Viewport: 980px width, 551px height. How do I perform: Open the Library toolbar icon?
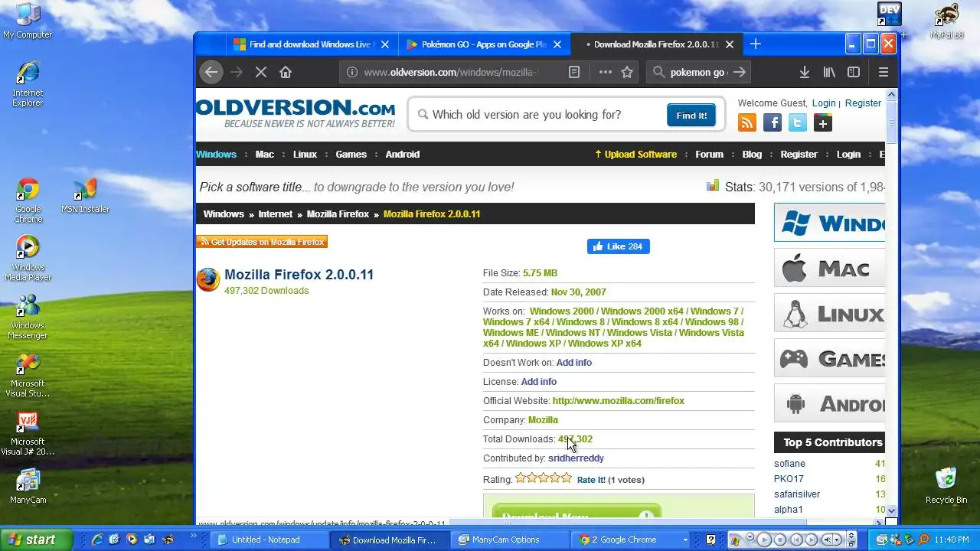829,72
